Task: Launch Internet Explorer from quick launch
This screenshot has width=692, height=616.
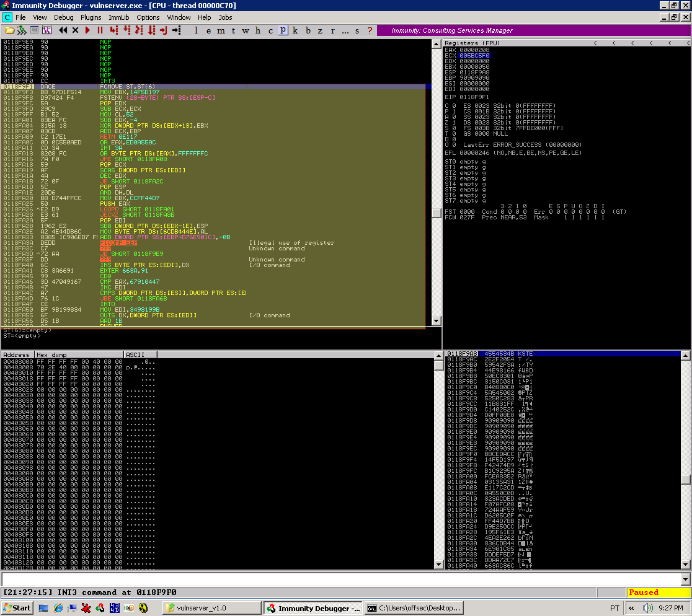Action: pos(58,608)
